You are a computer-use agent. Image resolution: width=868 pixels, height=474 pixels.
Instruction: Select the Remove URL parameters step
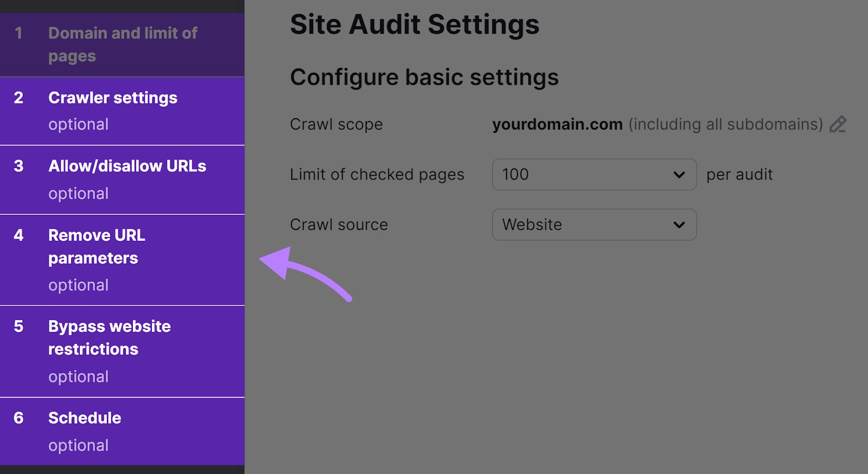[122, 260]
